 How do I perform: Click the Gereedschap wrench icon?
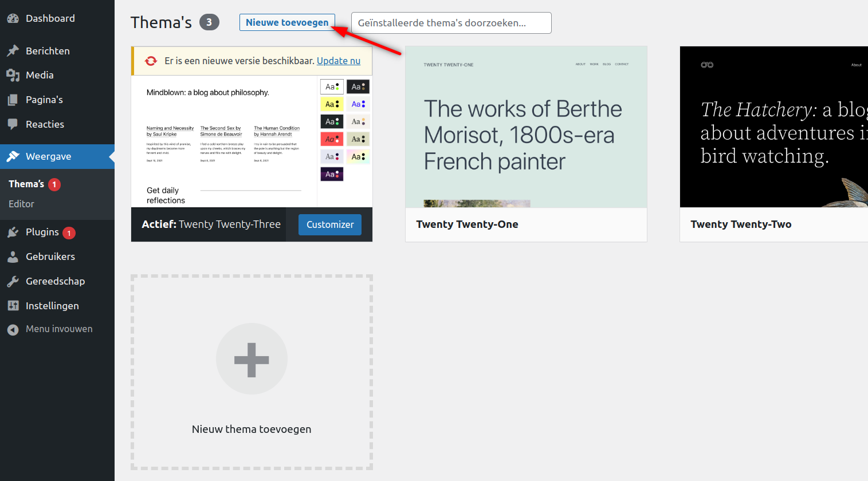13,281
